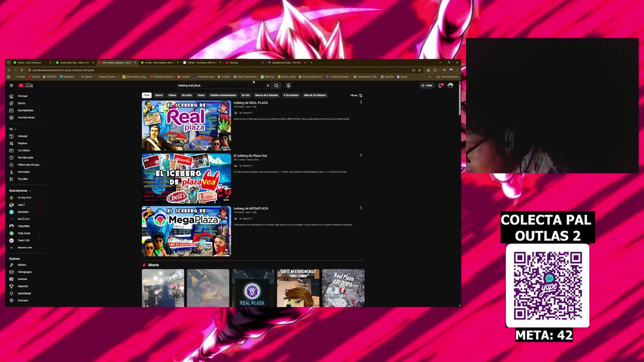
Task: Click the El Iceberg de MegaPlaza thumbnail
Action: coord(186,231)
